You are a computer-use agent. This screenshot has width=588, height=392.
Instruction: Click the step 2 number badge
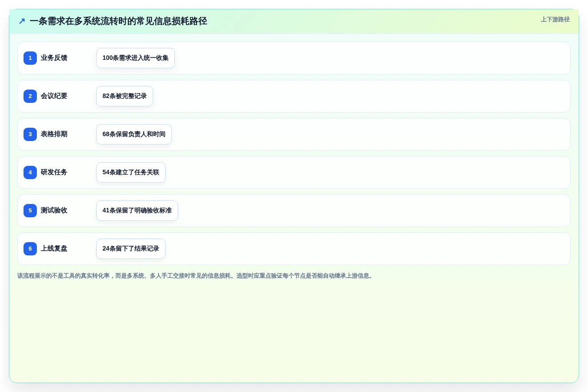tap(30, 96)
